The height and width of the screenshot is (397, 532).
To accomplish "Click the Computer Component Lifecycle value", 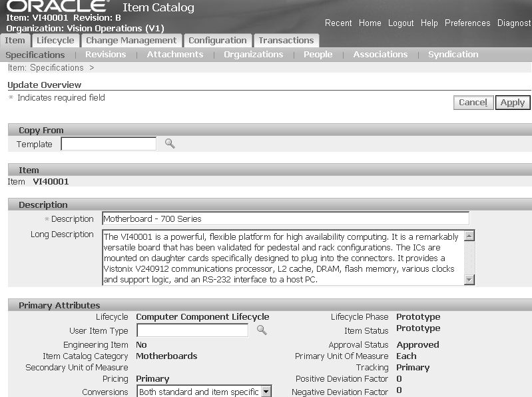I will pyautogui.click(x=202, y=317).
